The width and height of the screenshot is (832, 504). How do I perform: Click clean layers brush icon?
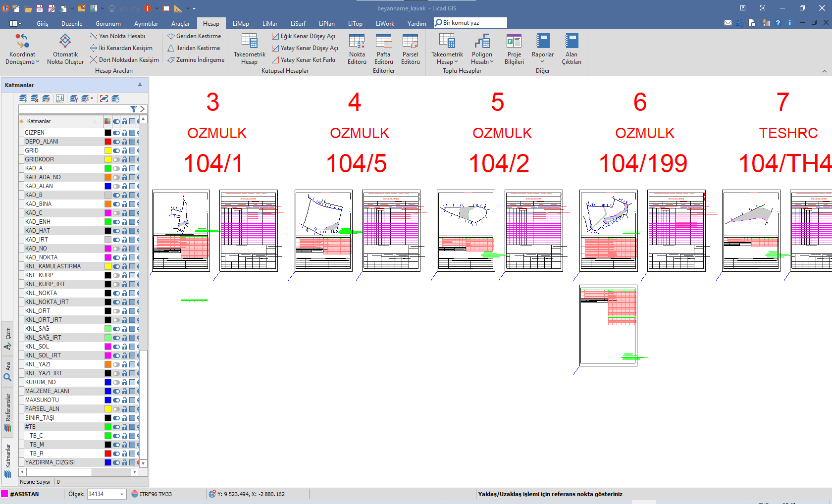[46, 99]
